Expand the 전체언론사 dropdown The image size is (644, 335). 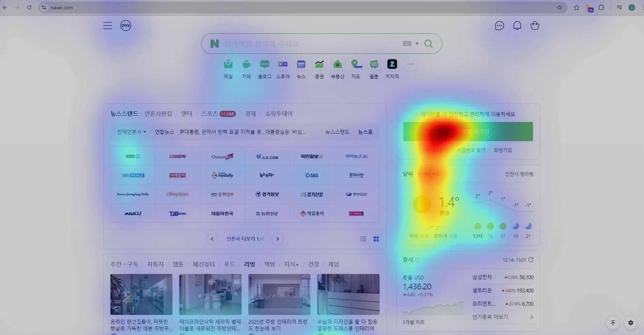click(x=132, y=132)
